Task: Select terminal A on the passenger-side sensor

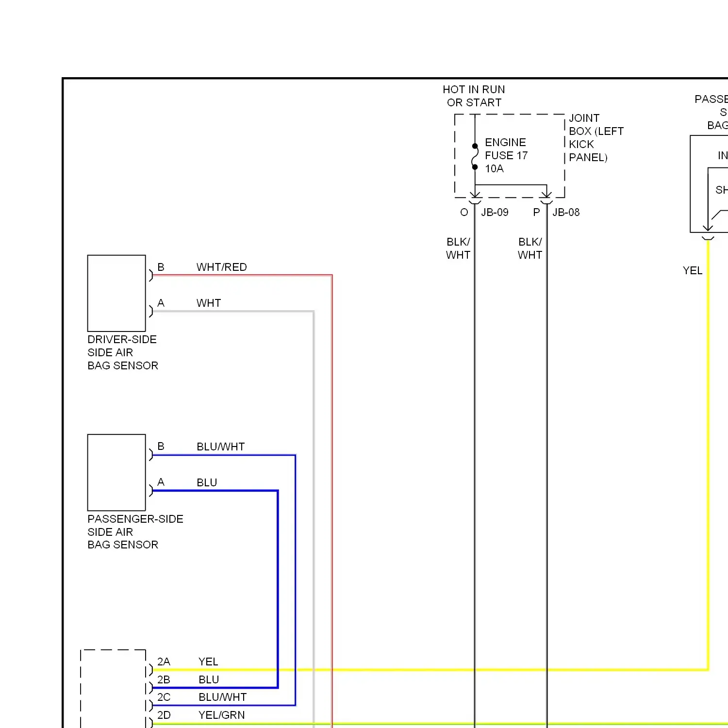Action: coord(161,482)
